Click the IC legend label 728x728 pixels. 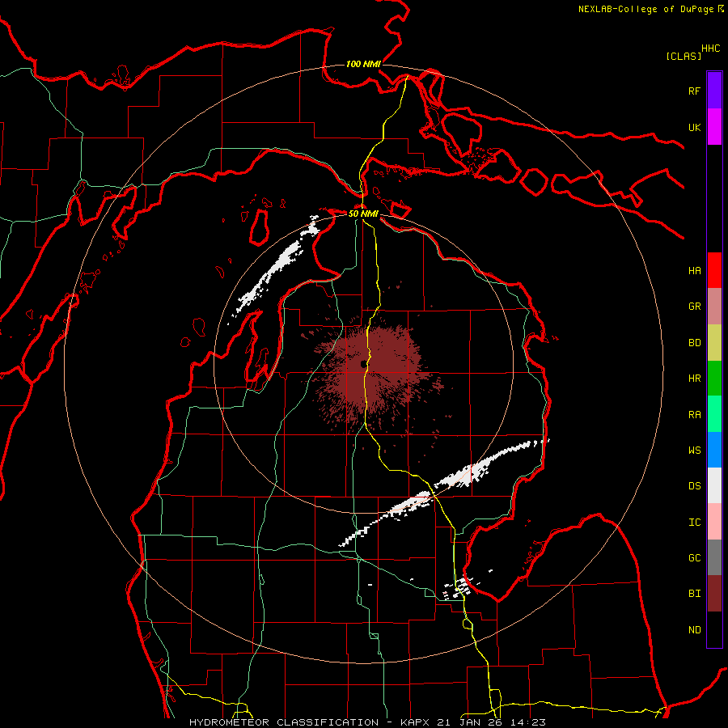pos(694,523)
